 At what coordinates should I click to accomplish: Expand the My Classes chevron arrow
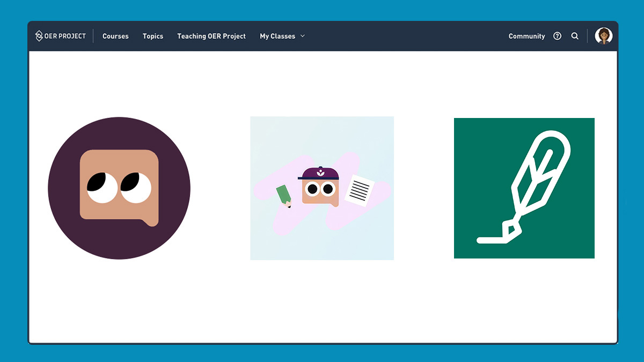[x=303, y=36]
